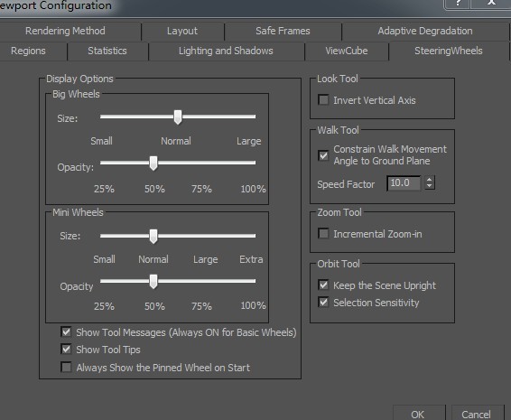511x420 pixels.
Task: Click the Speed Factor value field
Action: 404,183
